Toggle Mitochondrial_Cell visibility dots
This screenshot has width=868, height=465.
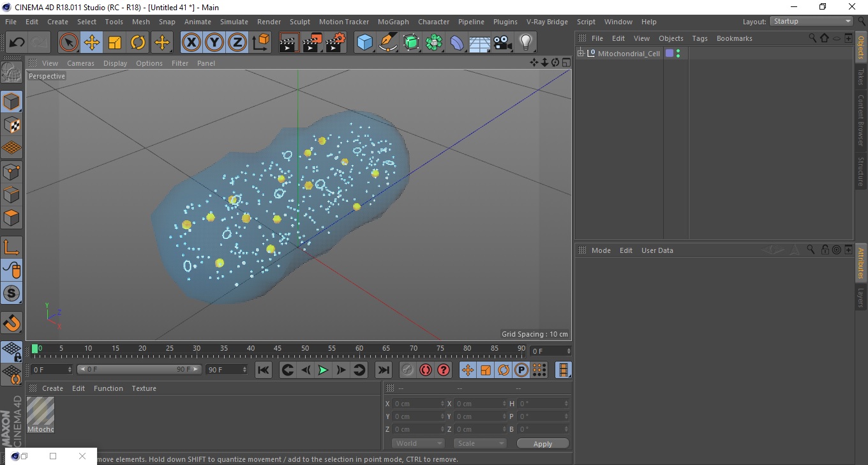tap(678, 54)
